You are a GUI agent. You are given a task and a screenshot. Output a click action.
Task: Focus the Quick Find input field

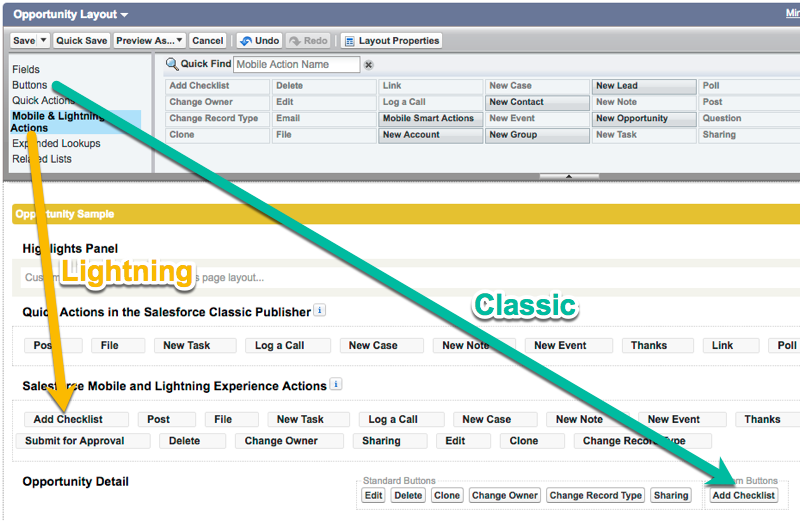click(296, 64)
